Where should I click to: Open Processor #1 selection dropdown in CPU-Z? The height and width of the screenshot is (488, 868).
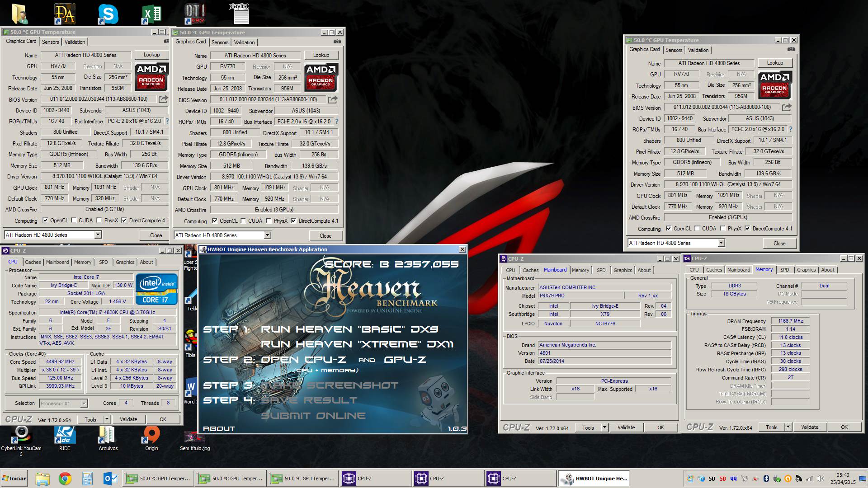[84, 404]
